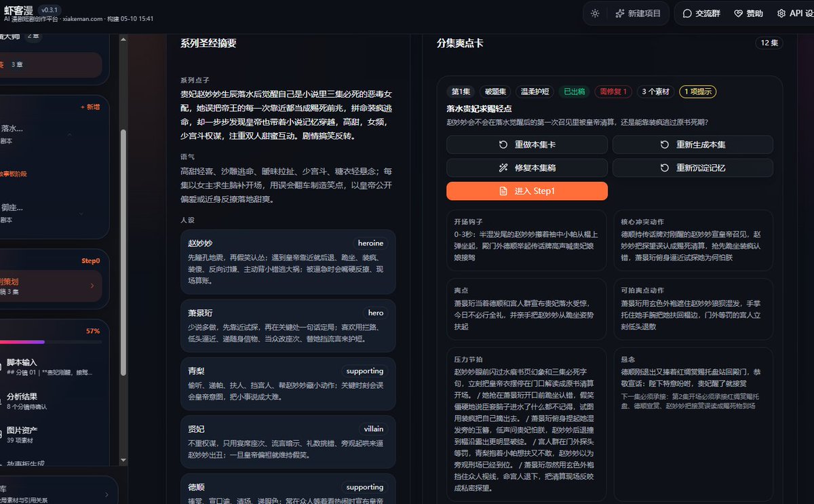This screenshot has height=504, width=814.
Task: Click the refresh icon in 重新沉淀记忆
Action: (665, 168)
